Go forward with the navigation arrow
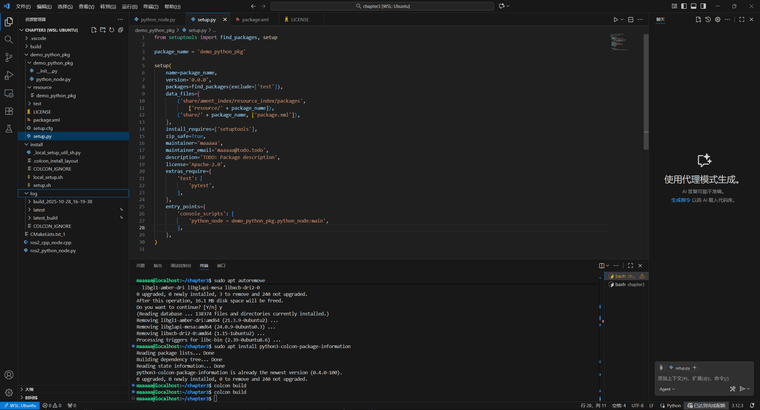This screenshot has width=760, height=410. [263, 6]
